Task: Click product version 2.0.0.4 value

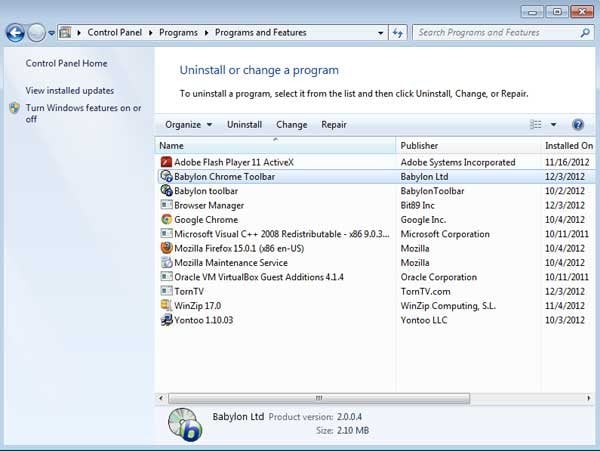Action: pos(349,417)
